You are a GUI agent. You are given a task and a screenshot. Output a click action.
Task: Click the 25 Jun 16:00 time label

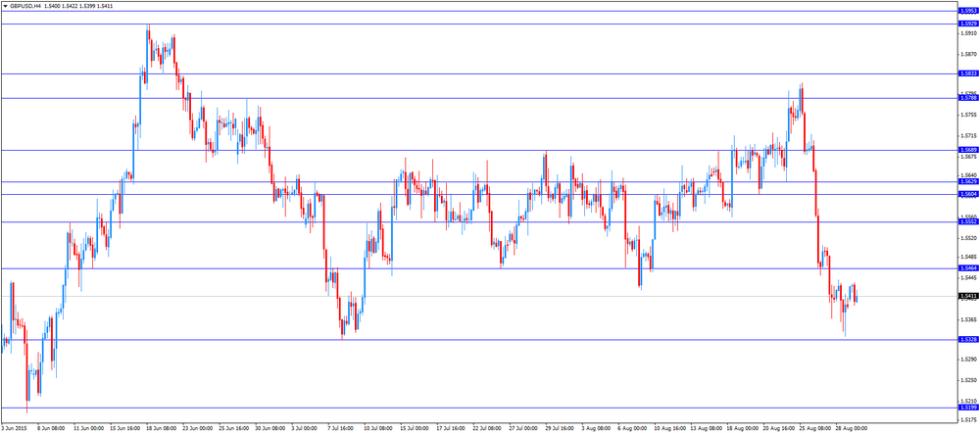(234, 429)
